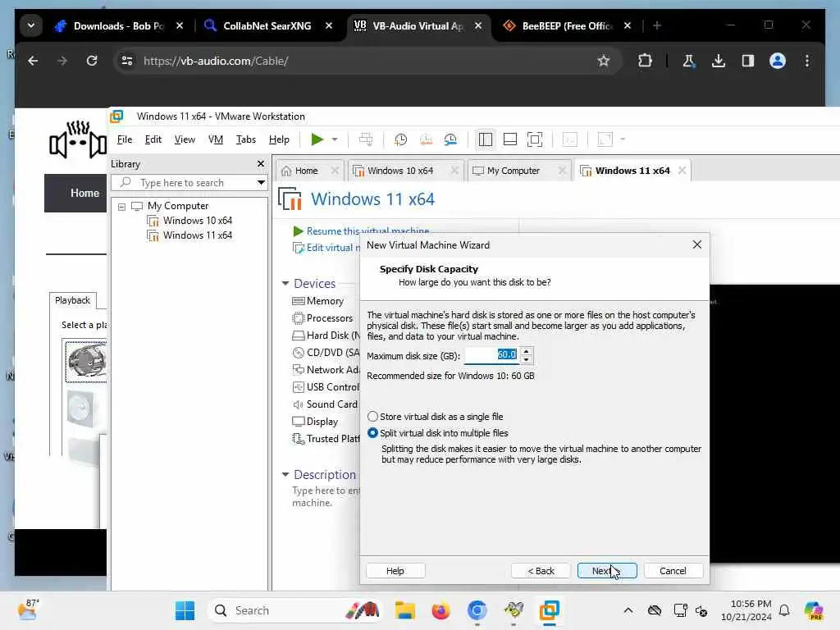Viewport: 840px width, 630px height.
Task: Open File Explorer from taskbar
Action: 405,610
